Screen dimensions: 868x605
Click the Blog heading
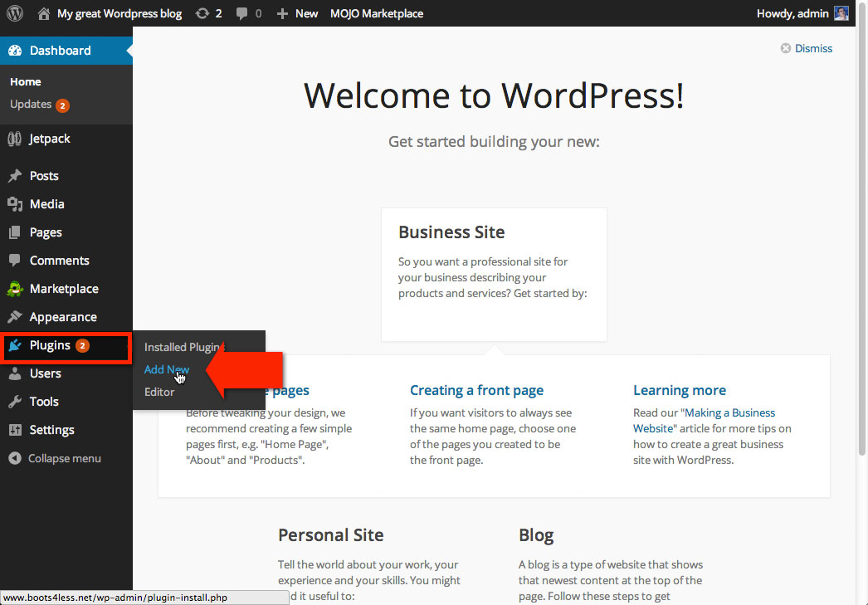[536, 535]
